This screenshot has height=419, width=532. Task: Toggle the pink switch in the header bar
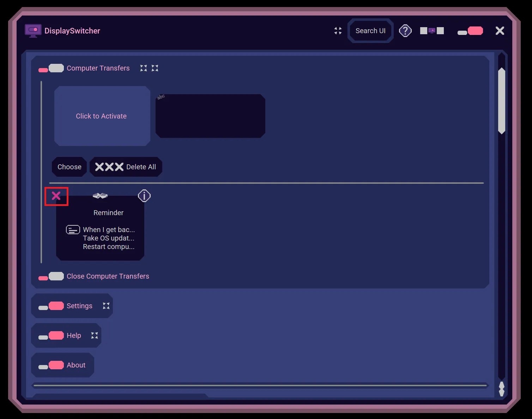pyautogui.click(x=470, y=31)
